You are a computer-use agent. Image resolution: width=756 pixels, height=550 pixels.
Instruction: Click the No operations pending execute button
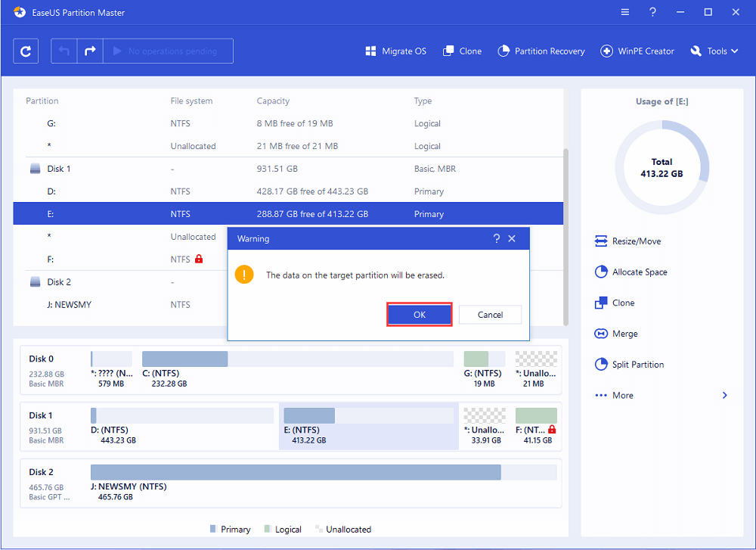[x=169, y=51]
